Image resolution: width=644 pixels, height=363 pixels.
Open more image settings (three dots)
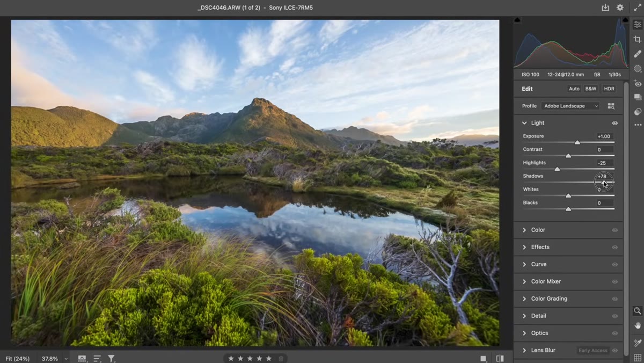[x=638, y=125]
